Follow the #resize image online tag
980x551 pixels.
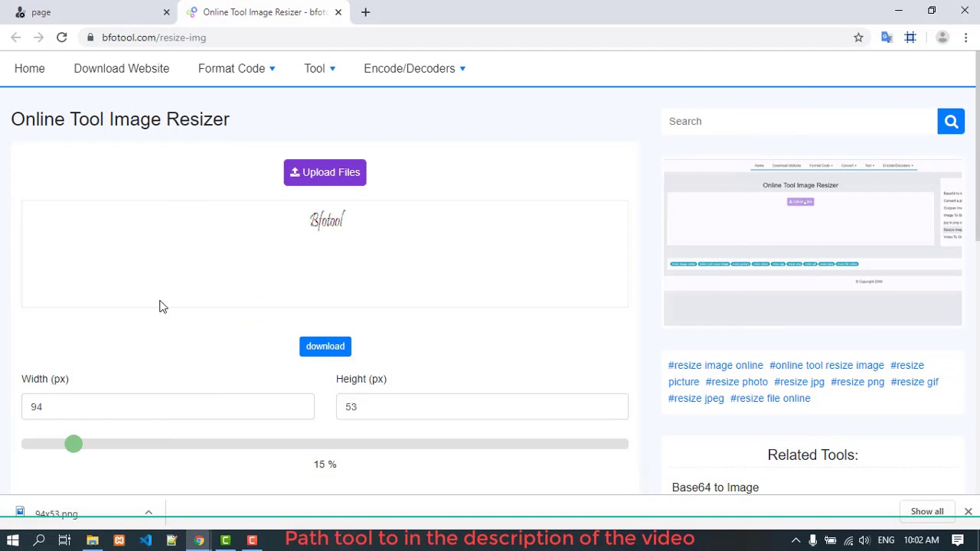(x=715, y=365)
